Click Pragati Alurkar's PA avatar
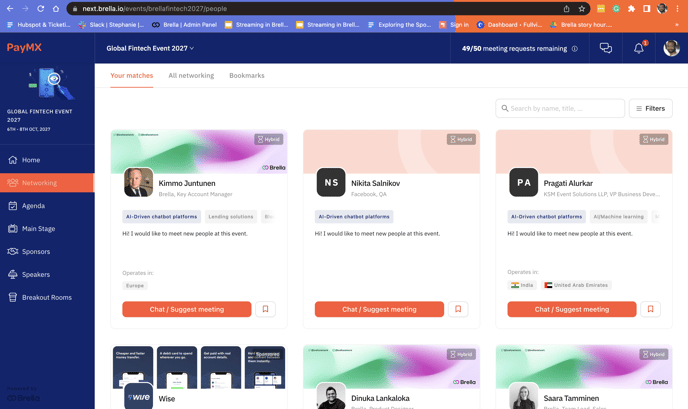The height and width of the screenshot is (409, 688). coord(523,182)
